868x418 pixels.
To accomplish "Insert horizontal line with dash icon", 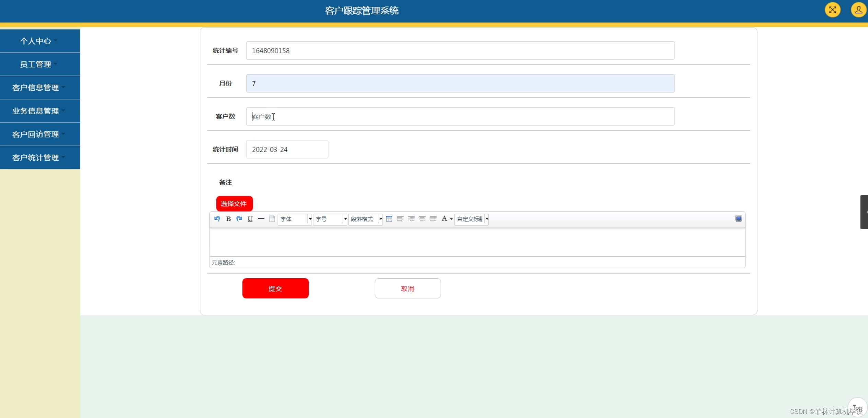I will tap(261, 219).
